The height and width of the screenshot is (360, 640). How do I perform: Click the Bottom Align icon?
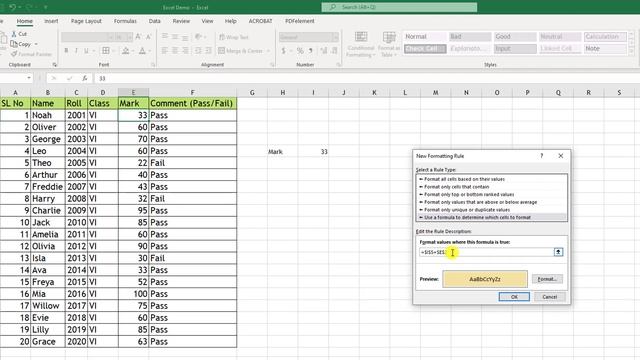185,37
